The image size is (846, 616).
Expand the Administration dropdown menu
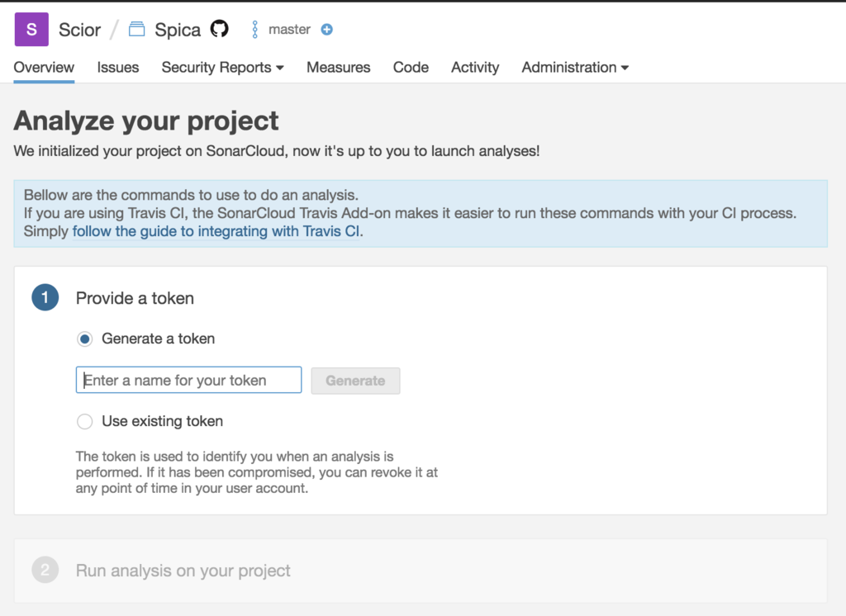click(575, 68)
